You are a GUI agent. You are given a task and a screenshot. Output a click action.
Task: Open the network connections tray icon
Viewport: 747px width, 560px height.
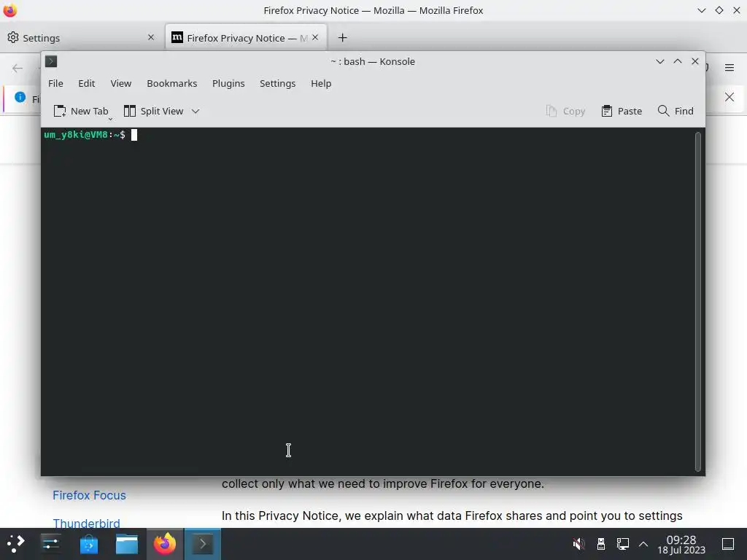pos(623,544)
